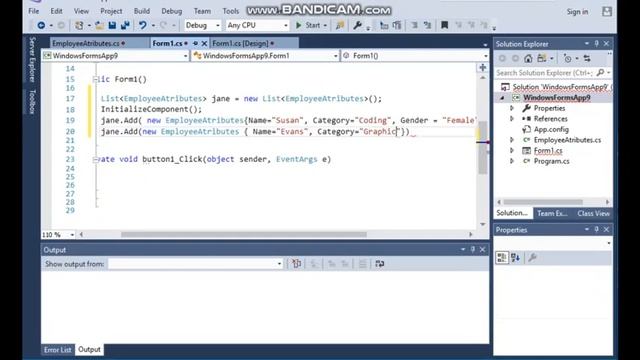Open the Debug menu
The height and width of the screenshot is (360, 640).
[171, 11]
